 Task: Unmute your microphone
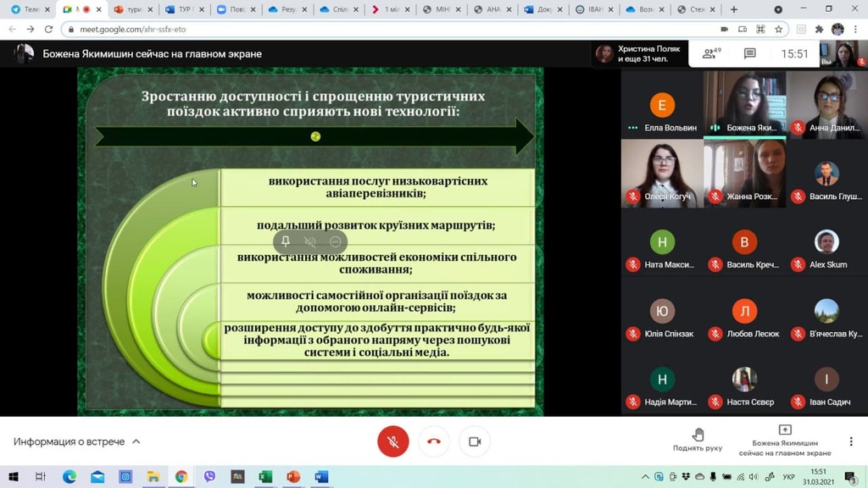(393, 441)
